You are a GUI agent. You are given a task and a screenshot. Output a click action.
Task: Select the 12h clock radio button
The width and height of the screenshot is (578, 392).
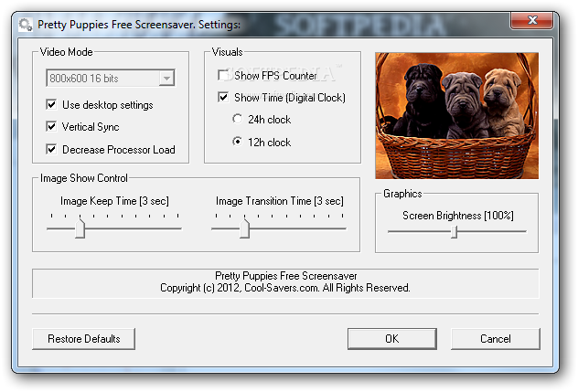(x=238, y=142)
